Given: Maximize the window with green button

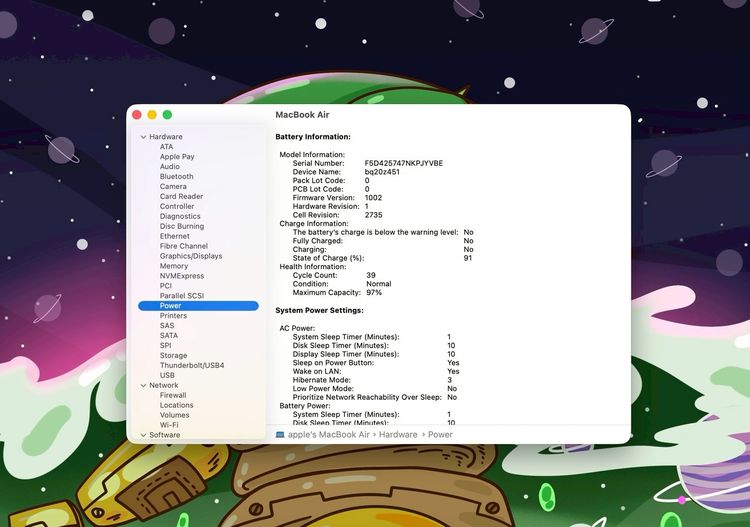Looking at the screenshot, I should [x=167, y=115].
